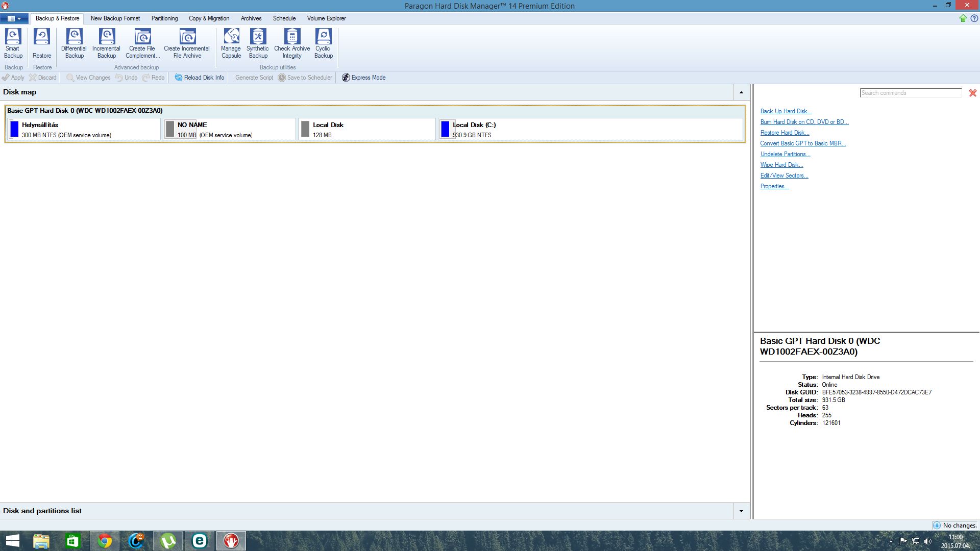Focus the Search commands field
This screenshot has width=980, height=551.
coord(911,93)
